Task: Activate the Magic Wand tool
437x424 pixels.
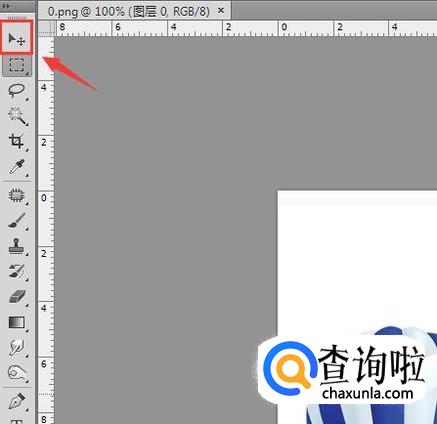Action: (x=17, y=116)
